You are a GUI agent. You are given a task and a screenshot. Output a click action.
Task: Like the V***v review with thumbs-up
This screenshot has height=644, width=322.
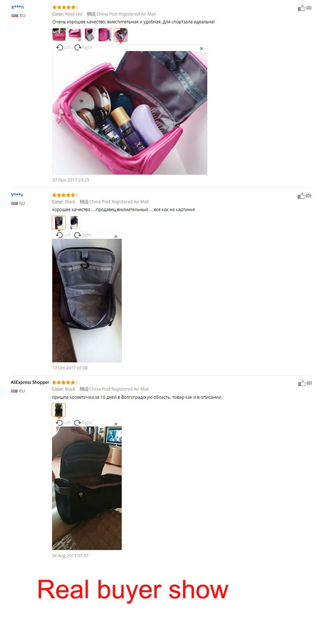(x=302, y=196)
